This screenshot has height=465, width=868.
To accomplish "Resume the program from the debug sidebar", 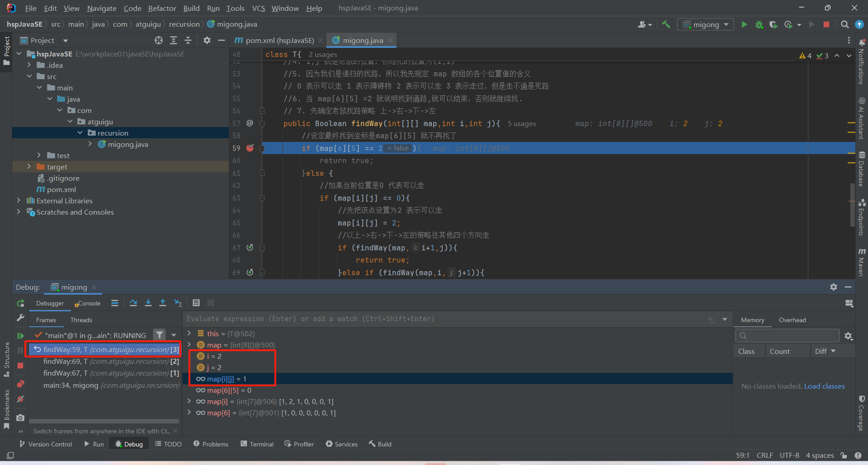I will pyautogui.click(x=20, y=336).
